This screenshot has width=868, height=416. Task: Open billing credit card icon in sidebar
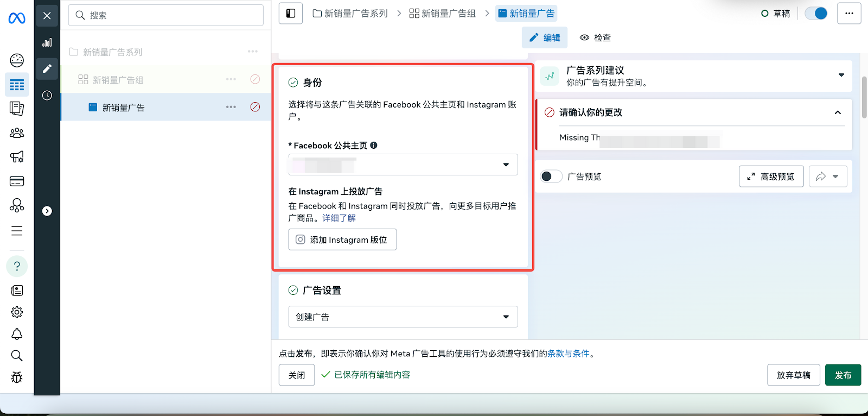17,181
